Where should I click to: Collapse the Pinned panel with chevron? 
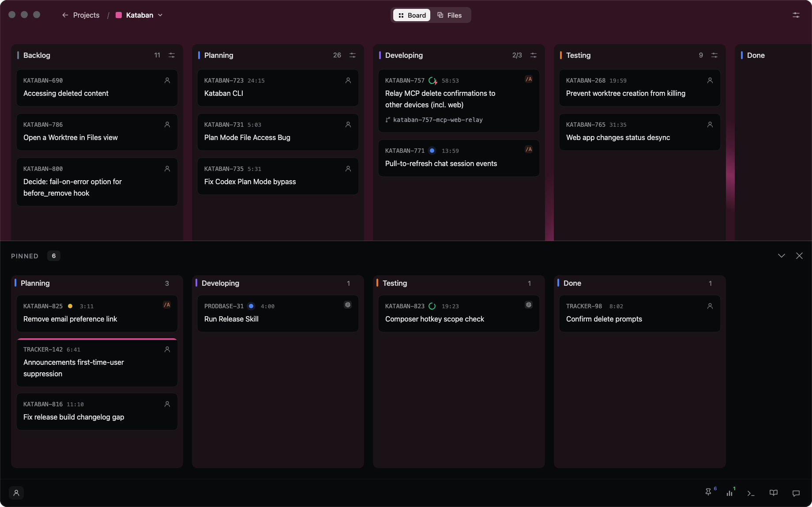coord(782,256)
